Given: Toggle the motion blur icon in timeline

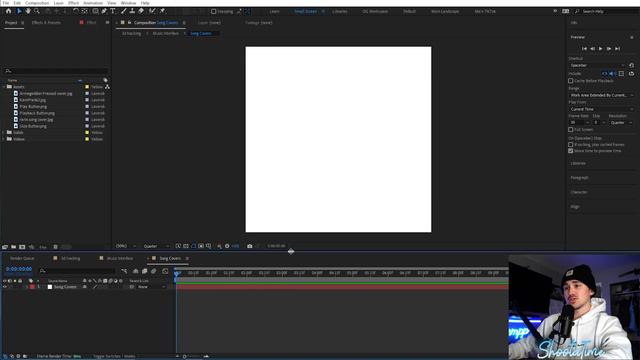Looking at the screenshot, I should pyautogui.click(x=153, y=271).
